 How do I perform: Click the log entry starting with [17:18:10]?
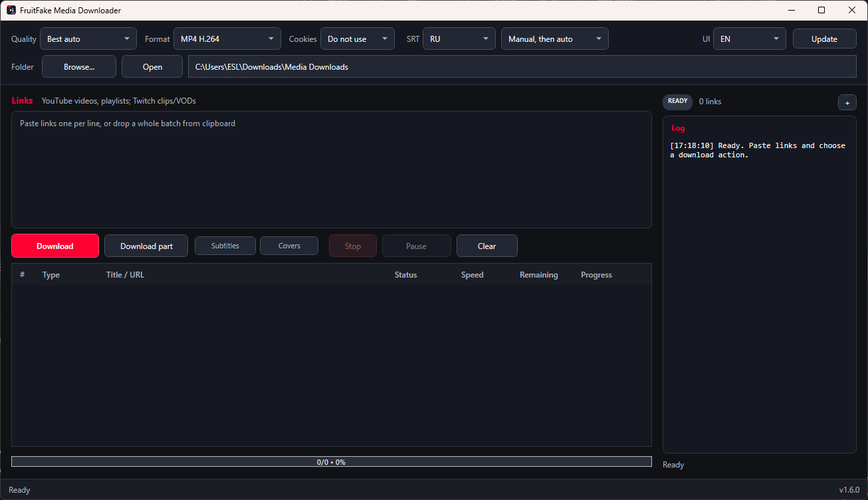pos(758,150)
